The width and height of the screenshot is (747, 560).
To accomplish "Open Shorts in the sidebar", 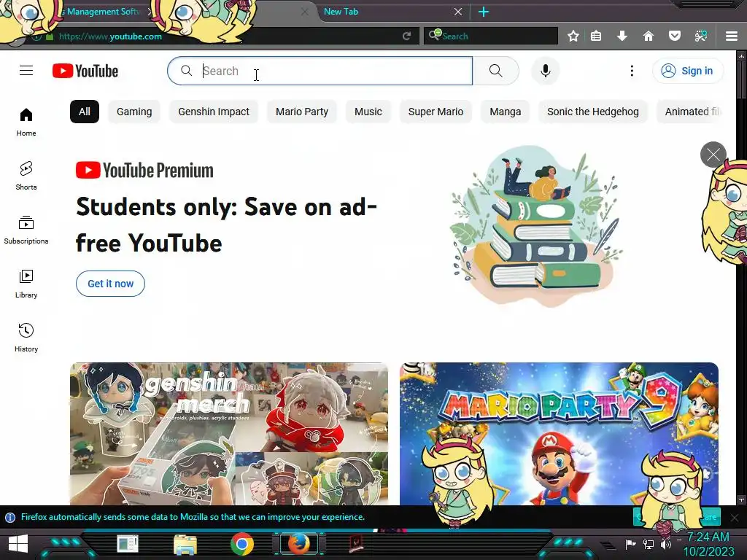I will [26, 176].
